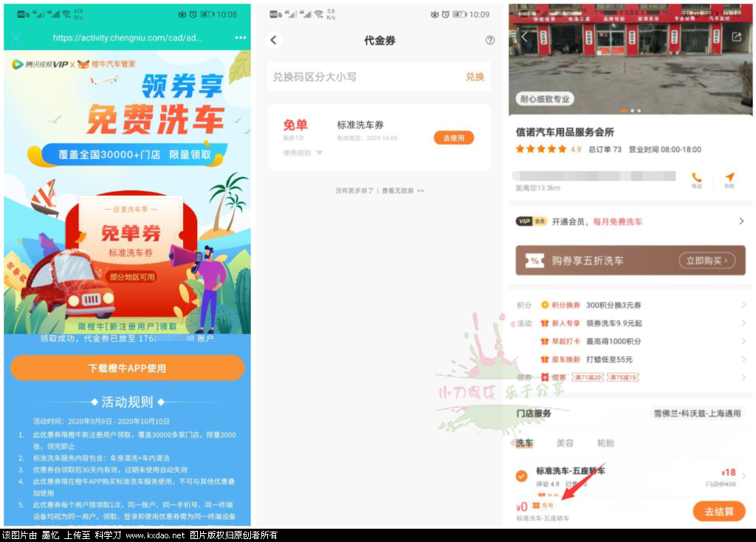756x542 pixels.
Task: Claim the 满71减20 coupon
Action: click(x=588, y=377)
